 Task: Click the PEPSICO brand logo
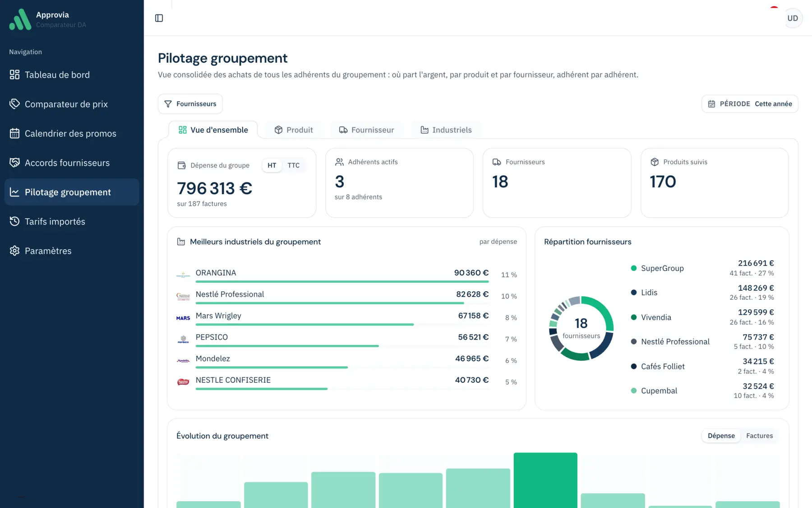click(x=183, y=339)
